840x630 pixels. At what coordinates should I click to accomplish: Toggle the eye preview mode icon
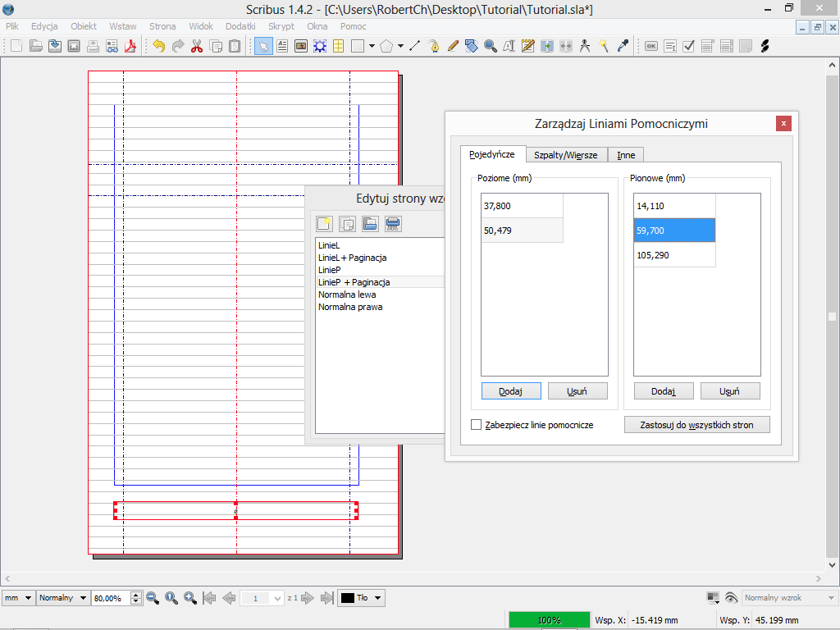tap(731, 598)
